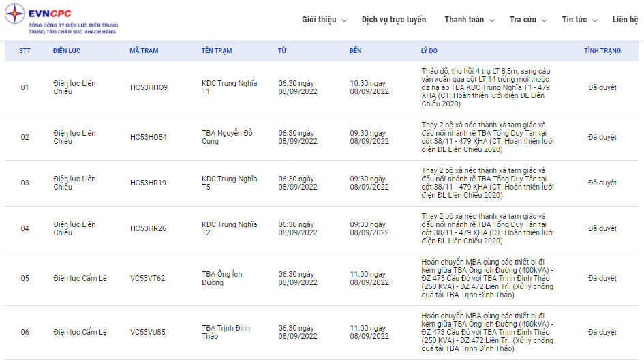The height and width of the screenshot is (362, 644).
Task: Click the LÝ DO column header
Action: (x=430, y=51)
